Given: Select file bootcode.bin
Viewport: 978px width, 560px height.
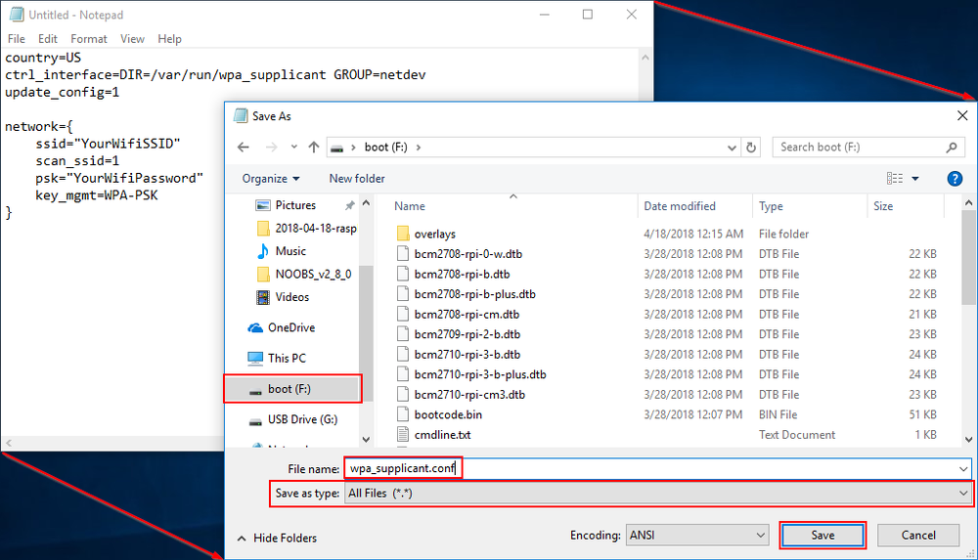Looking at the screenshot, I should pyautogui.click(x=440, y=414).
